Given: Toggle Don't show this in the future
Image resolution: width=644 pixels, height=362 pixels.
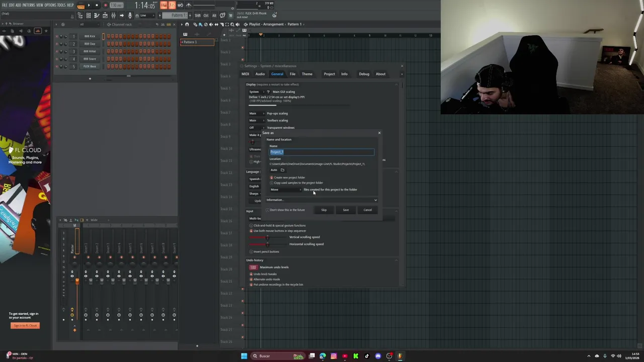Looking at the screenshot, I should (x=285, y=210).
